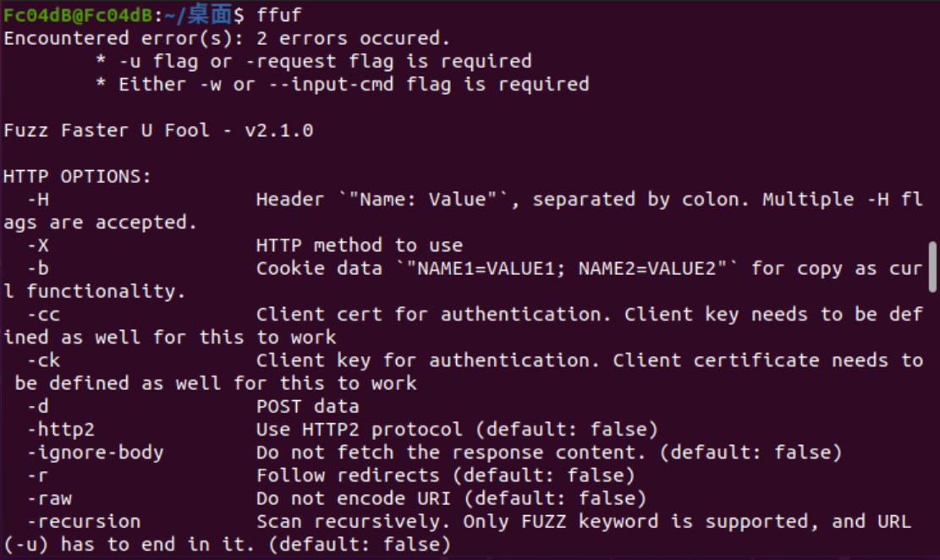Click the "Follow redirects (default: false)" description
This screenshot has height=560, width=940.
tap(446, 475)
